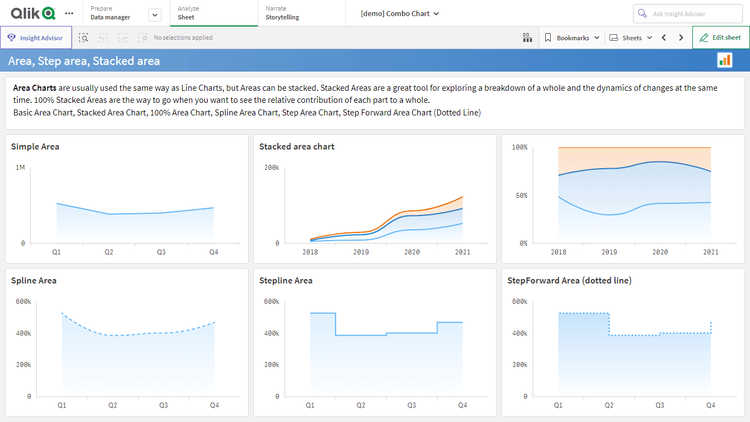Select the Stacked area chart orange area

point(457,203)
